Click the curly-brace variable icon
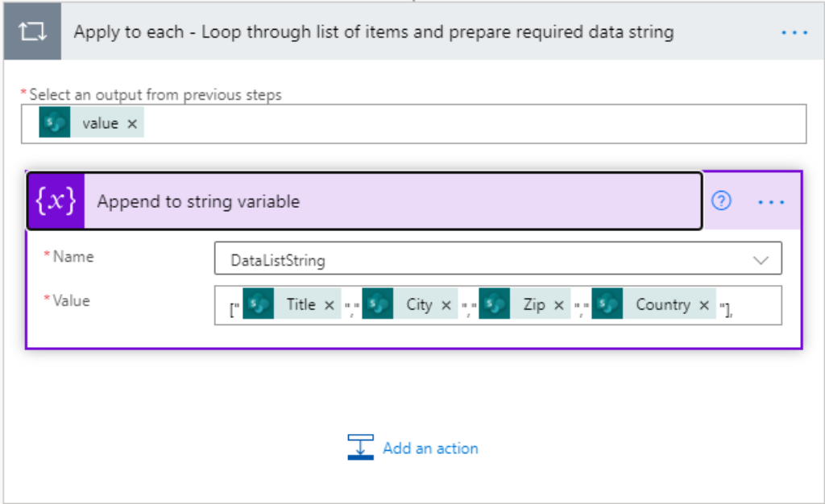 (x=56, y=201)
